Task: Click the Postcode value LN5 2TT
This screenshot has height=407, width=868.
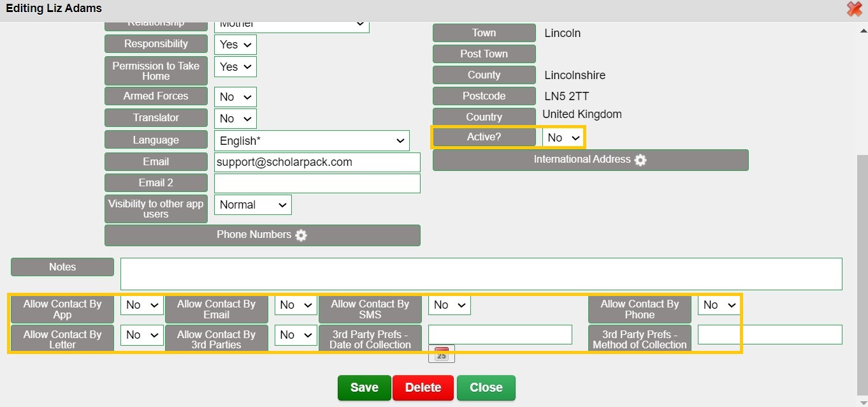Action: (x=567, y=96)
